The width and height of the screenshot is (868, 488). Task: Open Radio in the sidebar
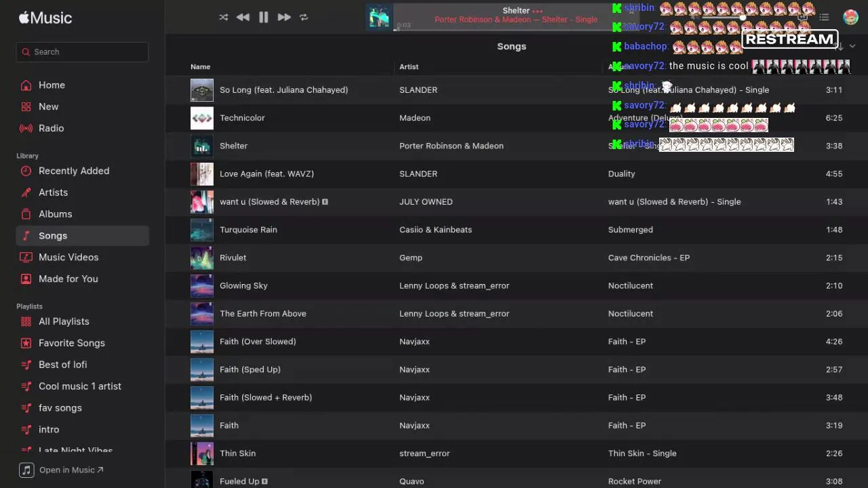(x=51, y=128)
